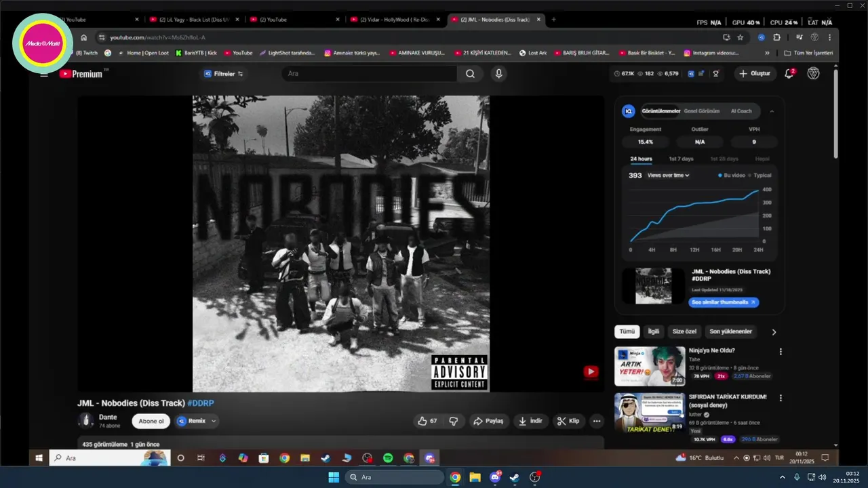Viewport: 868px width, 488px height.
Task: Click the İndir download button
Action: (531, 421)
